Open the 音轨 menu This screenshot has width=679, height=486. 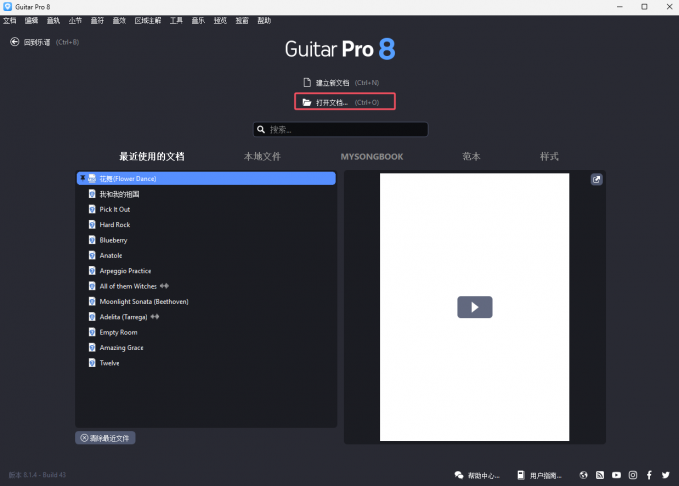pos(53,20)
